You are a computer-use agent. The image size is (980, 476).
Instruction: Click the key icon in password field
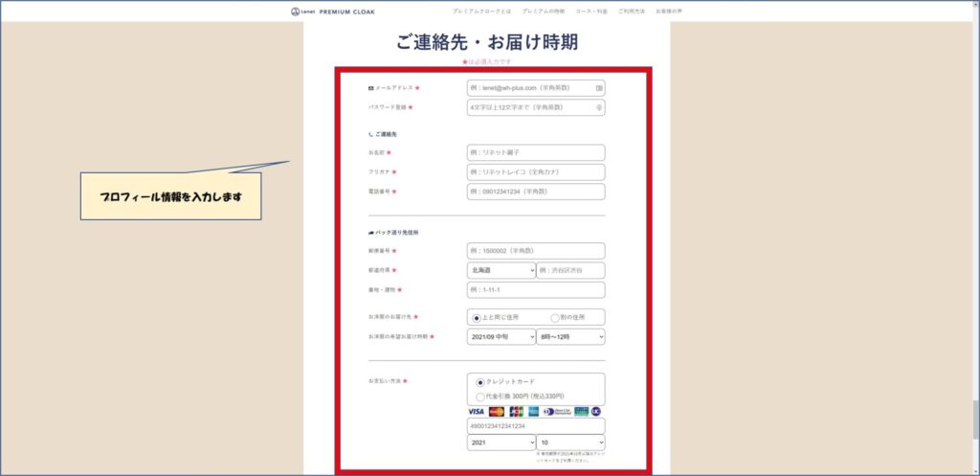point(599,108)
